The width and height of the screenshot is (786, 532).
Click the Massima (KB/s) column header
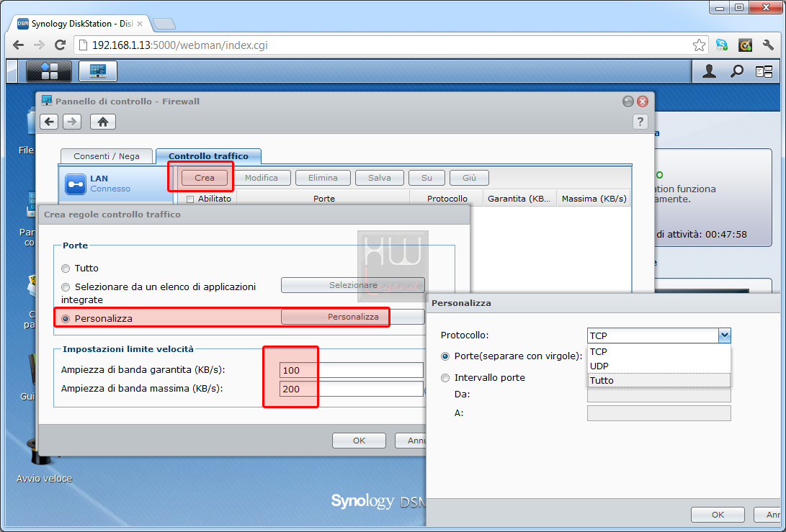tap(594, 199)
